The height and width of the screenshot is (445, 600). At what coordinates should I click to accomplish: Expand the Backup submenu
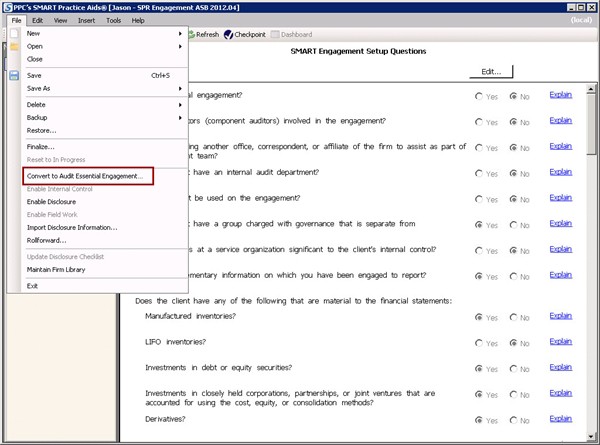(x=180, y=117)
